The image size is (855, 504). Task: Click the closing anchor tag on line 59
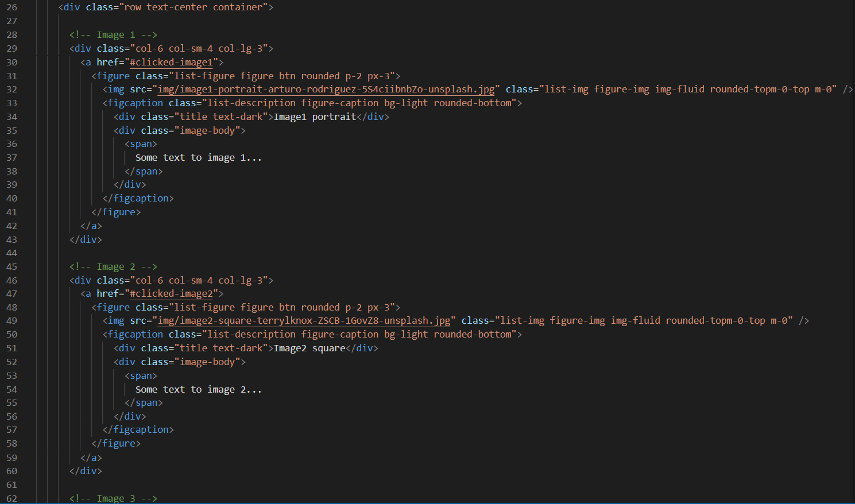click(91, 458)
